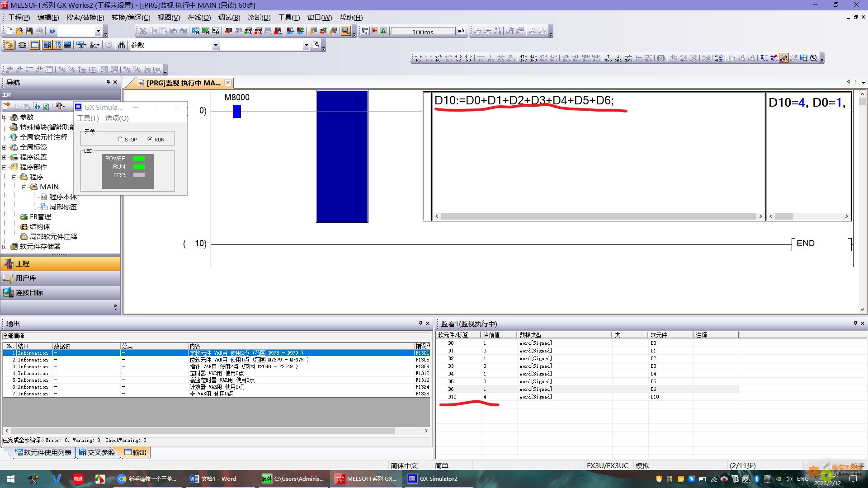868x488 pixels.
Task: Close the PRG MAIN editor tab
Action: 228,83
